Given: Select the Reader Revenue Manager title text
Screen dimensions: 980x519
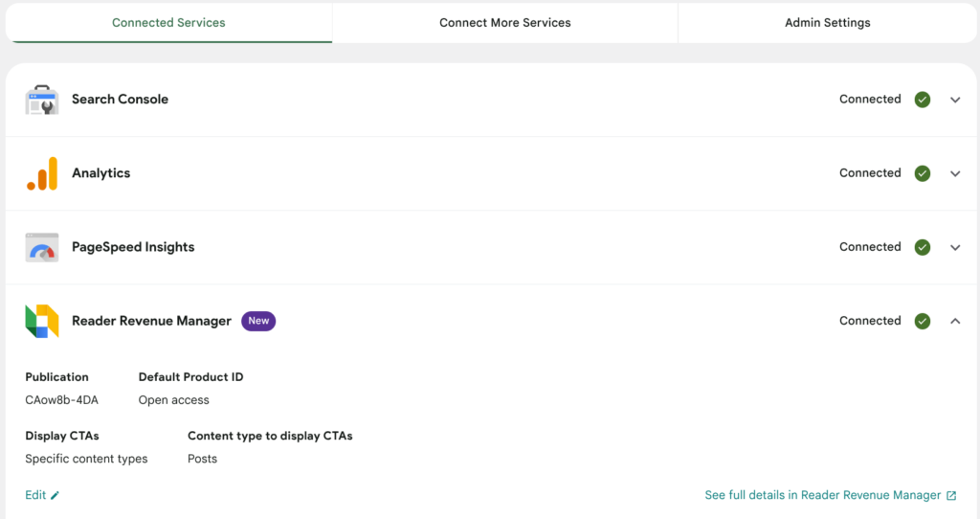Looking at the screenshot, I should coord(152,321).
